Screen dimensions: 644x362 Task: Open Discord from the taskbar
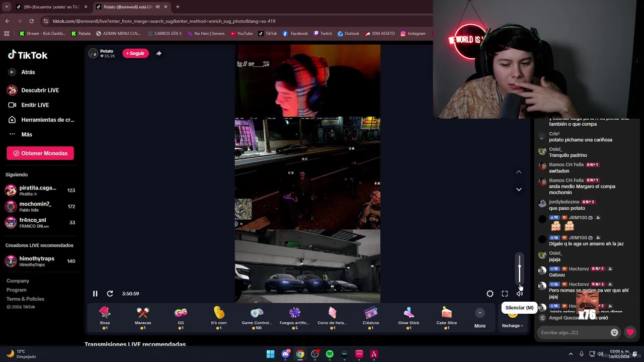285,354
